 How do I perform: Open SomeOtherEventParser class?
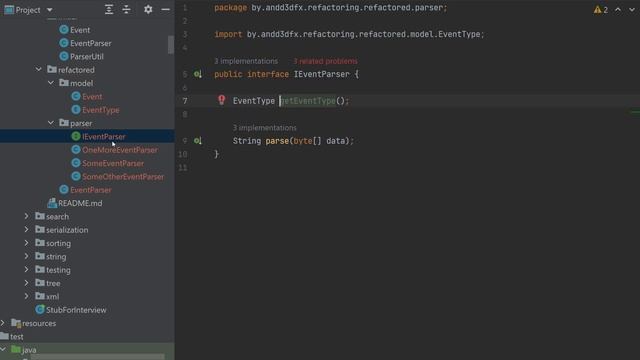point(123,177)
